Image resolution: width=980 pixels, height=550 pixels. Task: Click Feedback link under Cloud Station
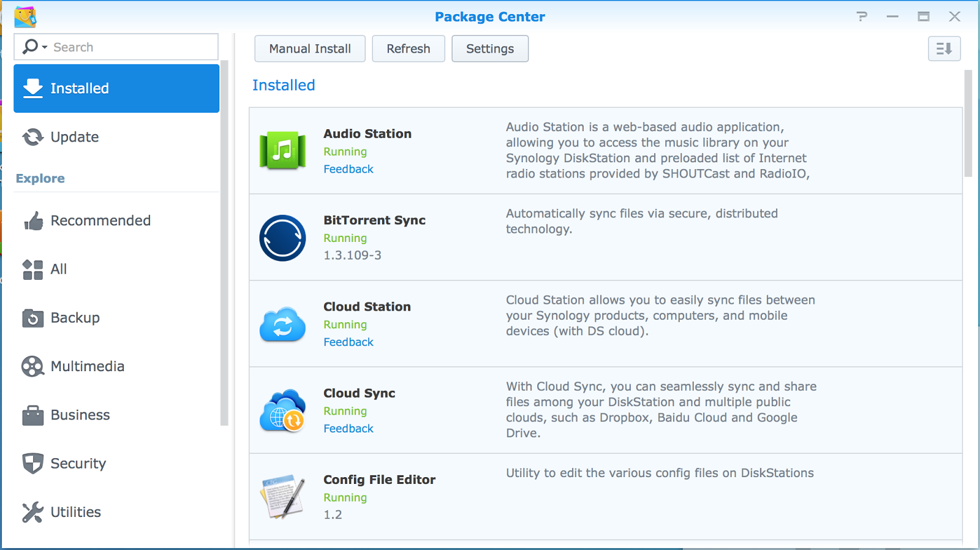(x=349, y=342)
